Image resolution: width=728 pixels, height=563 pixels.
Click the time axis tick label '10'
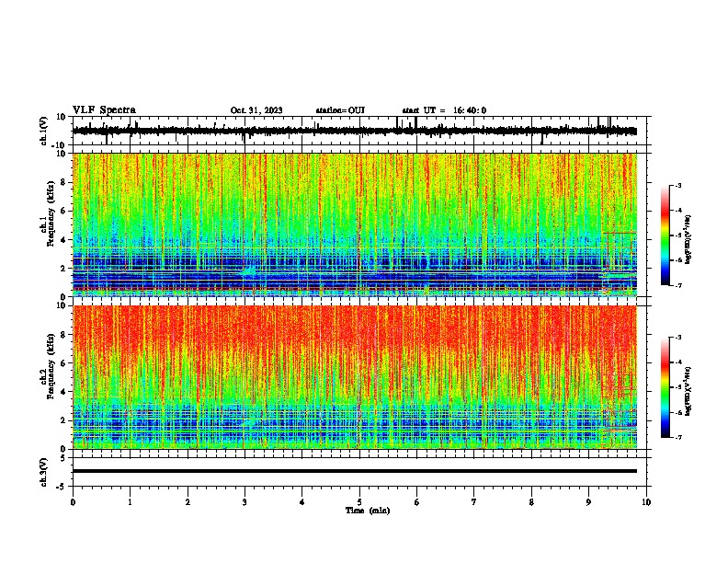(x=646, y=502)
